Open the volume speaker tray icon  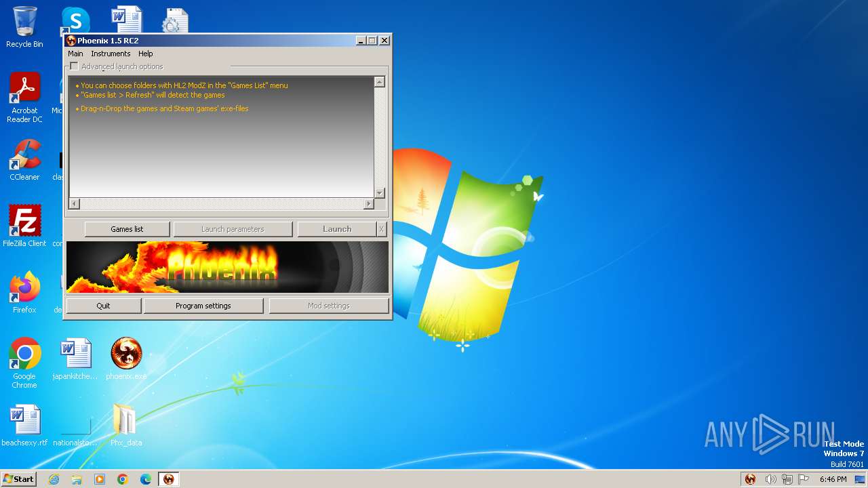click(x=770, y=479)
